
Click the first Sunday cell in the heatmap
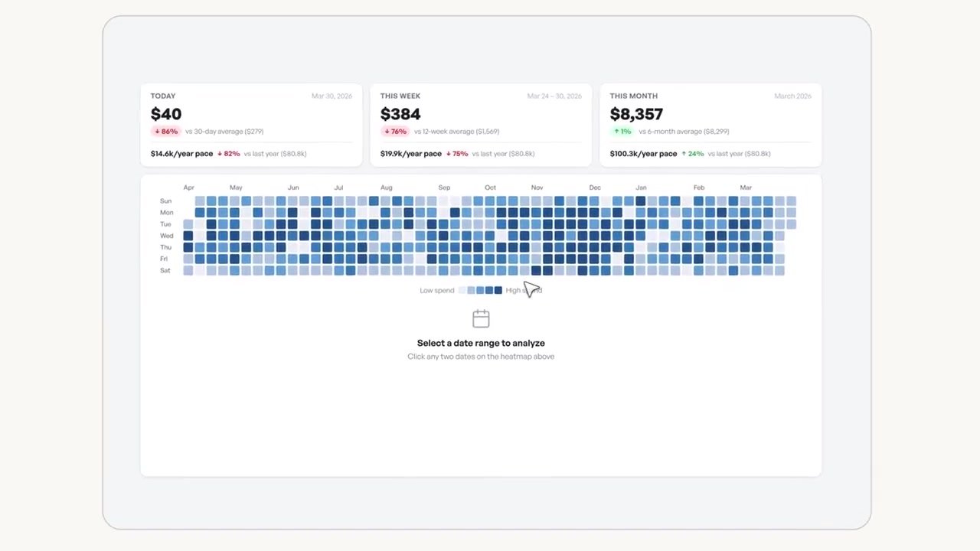200,201
